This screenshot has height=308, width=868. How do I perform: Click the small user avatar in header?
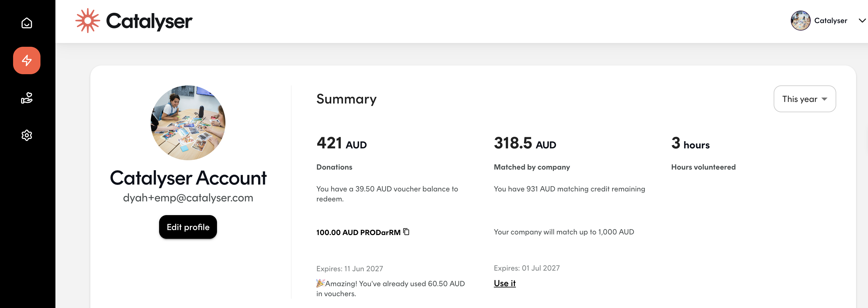800,21
